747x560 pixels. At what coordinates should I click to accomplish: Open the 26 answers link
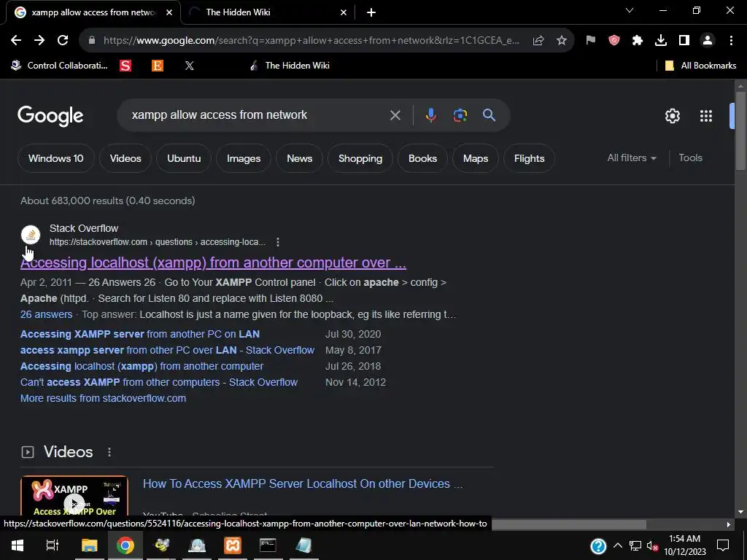tap(46, 315)
